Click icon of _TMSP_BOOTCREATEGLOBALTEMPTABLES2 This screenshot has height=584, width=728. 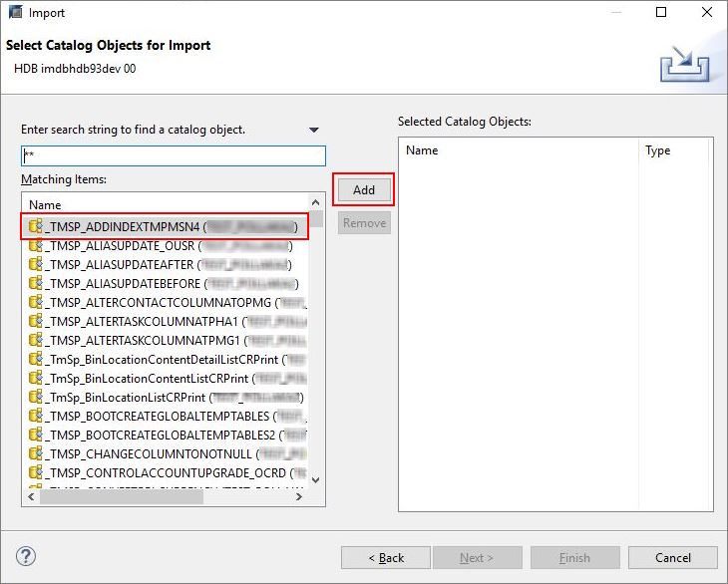(x=36, y=435)
